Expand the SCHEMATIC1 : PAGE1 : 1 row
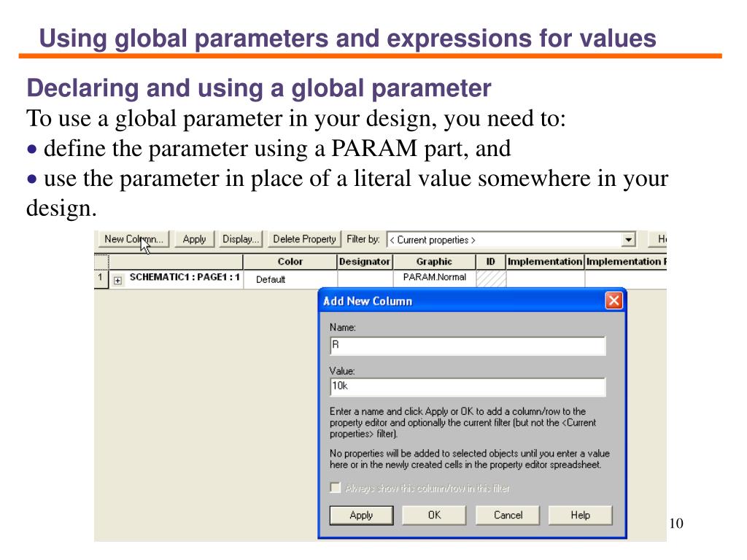 pos(117,281)
